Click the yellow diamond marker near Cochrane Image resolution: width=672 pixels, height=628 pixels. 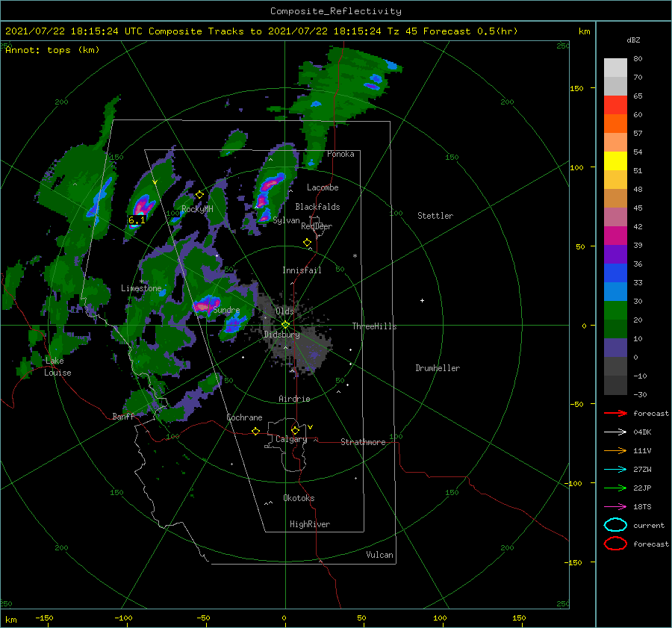pyautogui.click(x=255, y=431)
